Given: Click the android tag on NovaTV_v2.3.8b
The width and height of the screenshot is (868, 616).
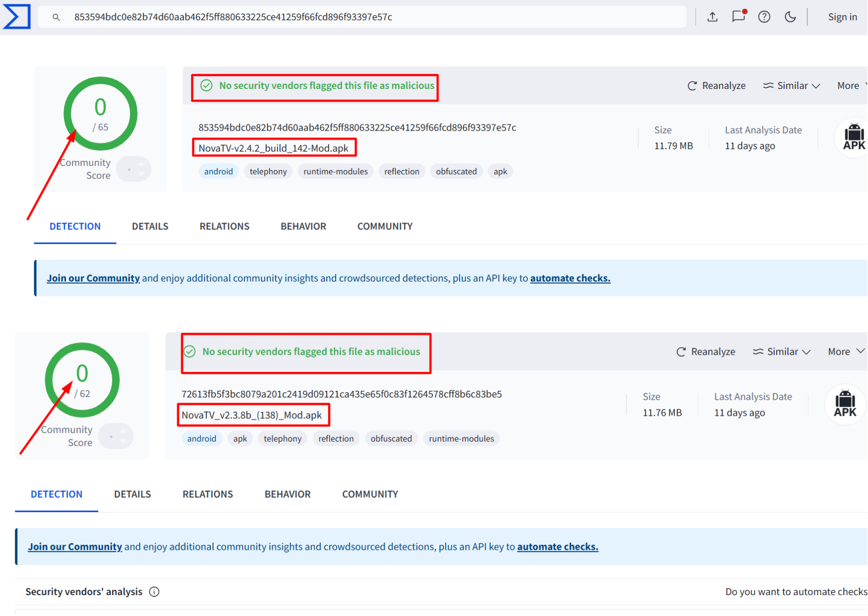Looking at the screenshot, I should [202, 439].
